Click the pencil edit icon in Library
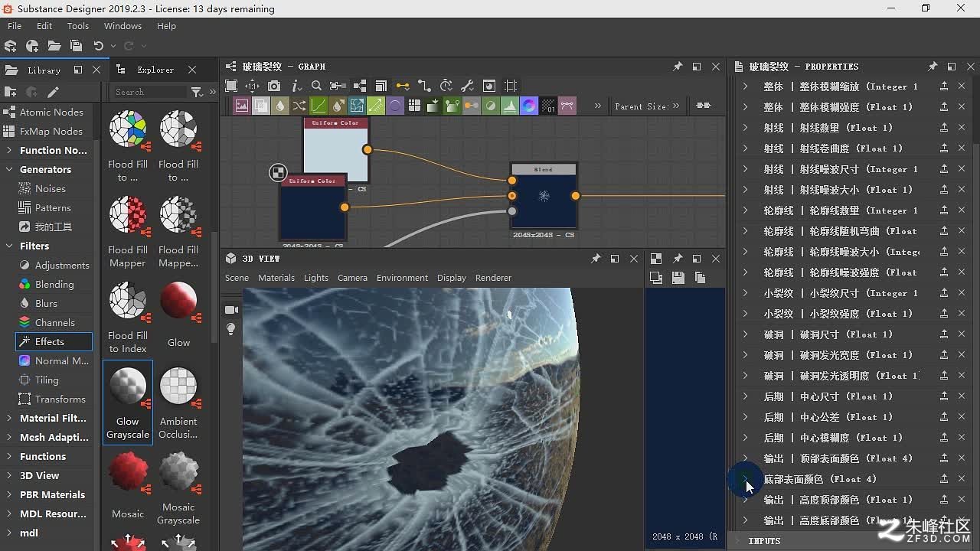Screen dimensions: 980x551 (x=53, y=92)
